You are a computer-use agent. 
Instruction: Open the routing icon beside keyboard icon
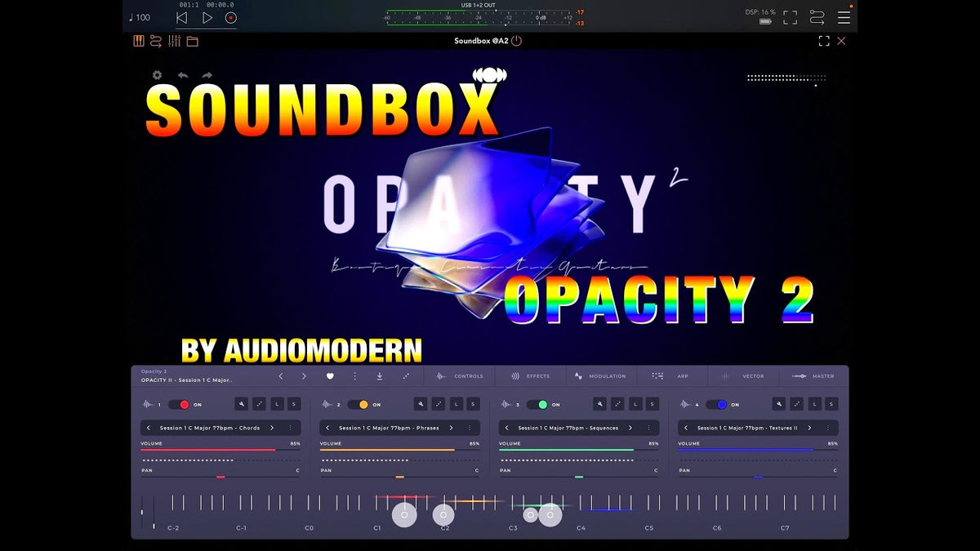156,41
